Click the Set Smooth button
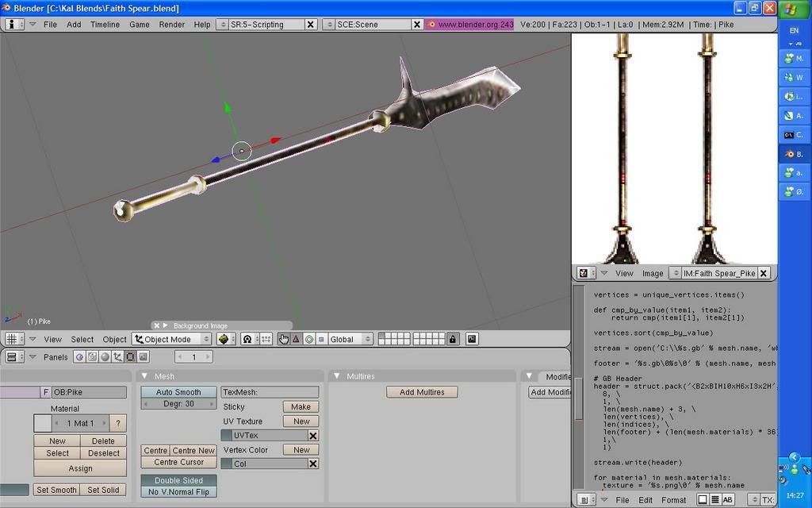812x508 pixels. click(58, 490)
